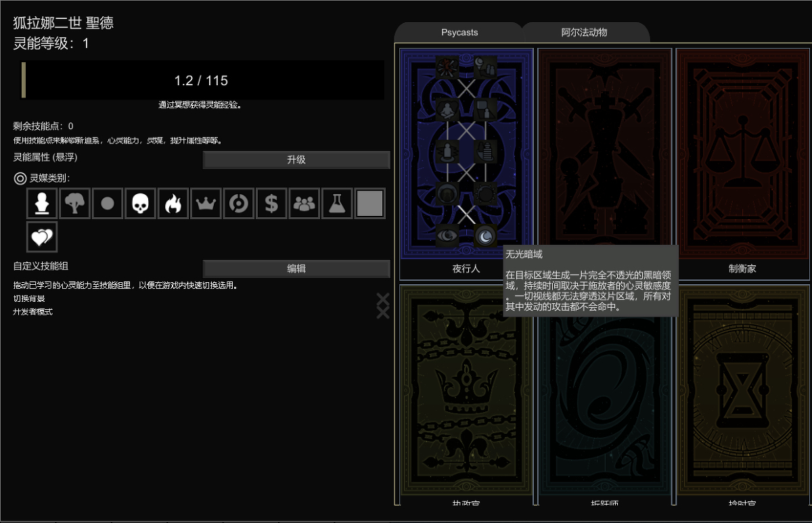
Task: Click the 编辑 button for 自定义技能组
Action: tap(296, 269)
